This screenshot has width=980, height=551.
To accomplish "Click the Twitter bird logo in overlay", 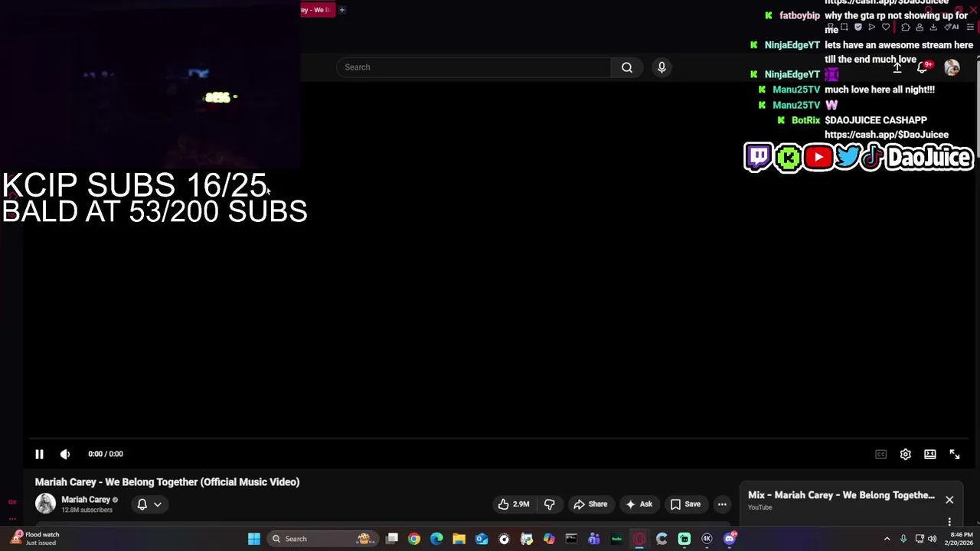I will pos(848,157).
